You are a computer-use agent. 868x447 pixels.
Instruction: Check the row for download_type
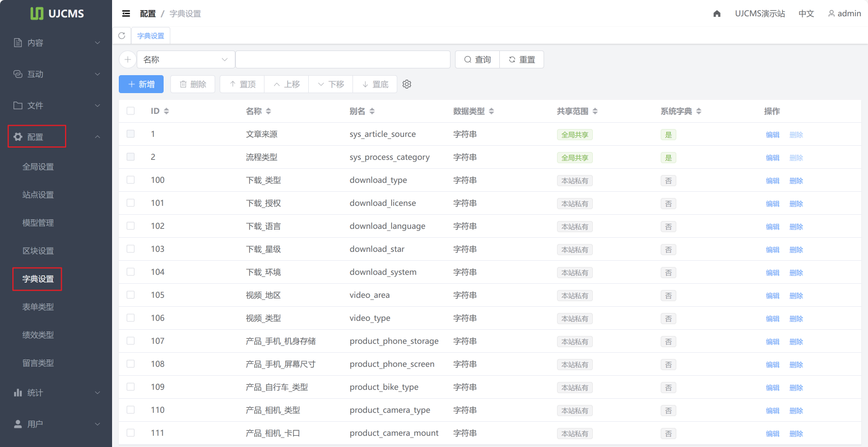click(131, 180)
